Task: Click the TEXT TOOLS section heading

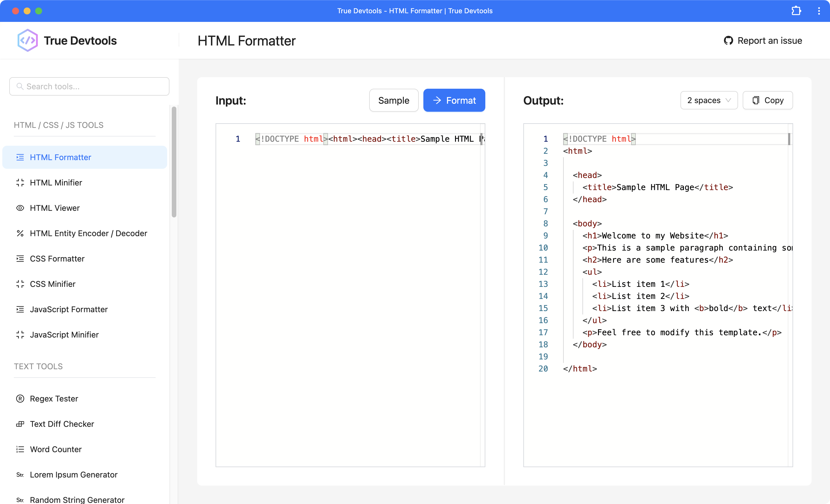Action: click(x=38, y=366)
